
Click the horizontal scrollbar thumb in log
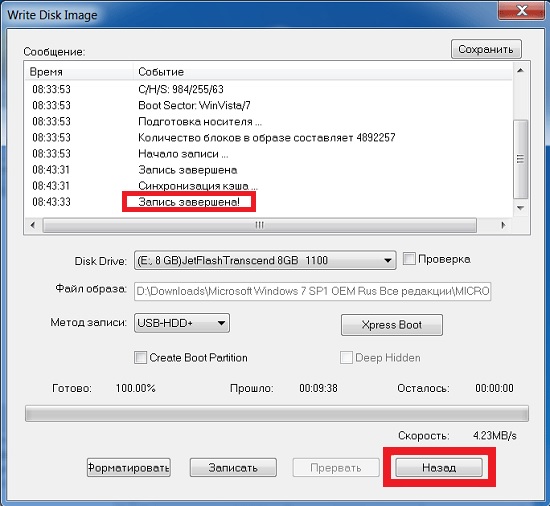pos(260,225)
